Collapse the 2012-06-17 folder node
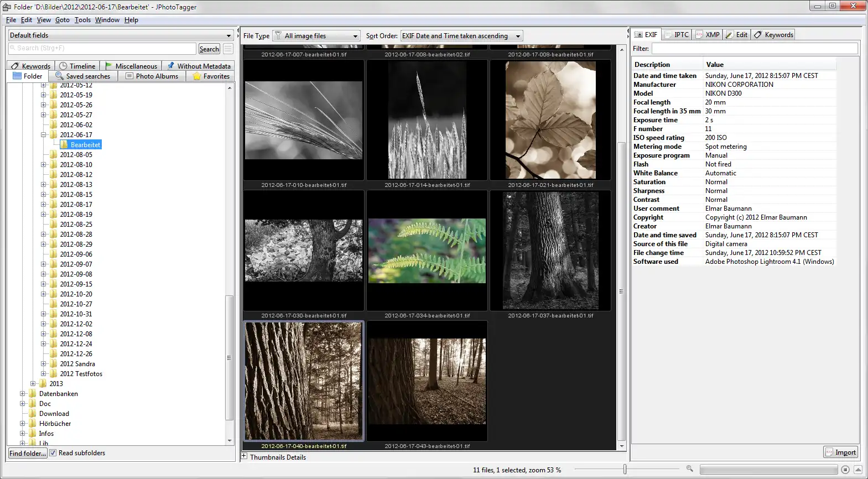 pyautogui.click(x=44, y=135)
